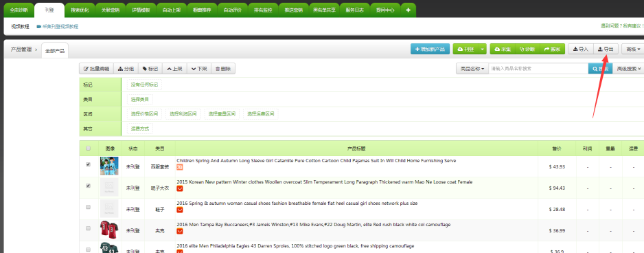Click the 下架 take down button
The height and width of the screenshot is (253, 644).
(x=199, y=69)
